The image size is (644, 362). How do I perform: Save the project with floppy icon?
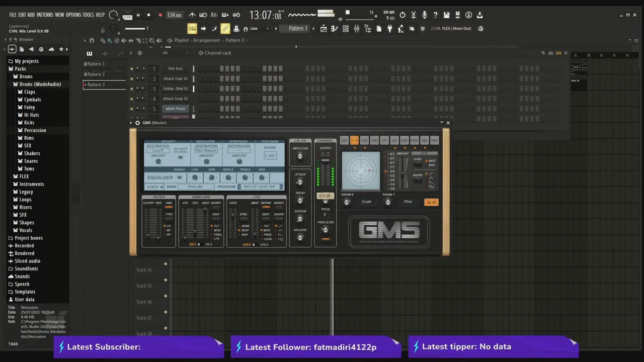(x=446, y=15)
